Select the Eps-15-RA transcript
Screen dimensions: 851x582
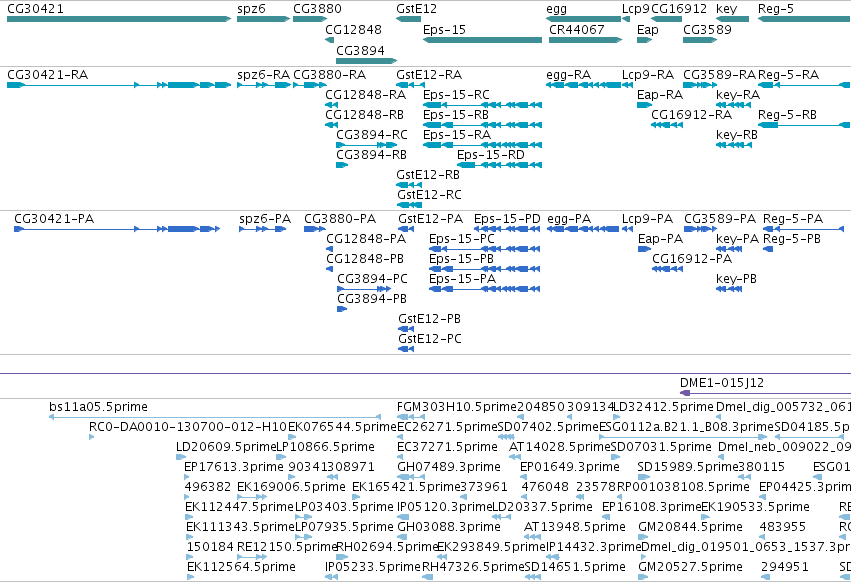[x=482, y=145]
